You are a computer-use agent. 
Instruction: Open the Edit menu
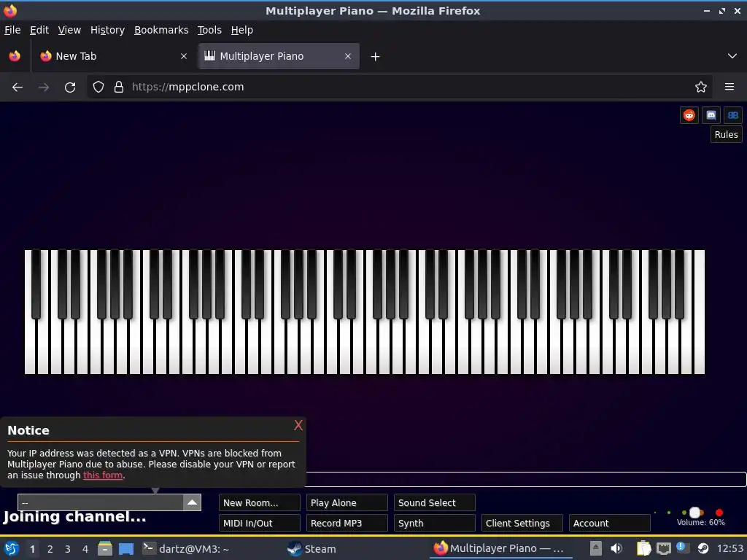pyautogui.click(x=39, y=30)
